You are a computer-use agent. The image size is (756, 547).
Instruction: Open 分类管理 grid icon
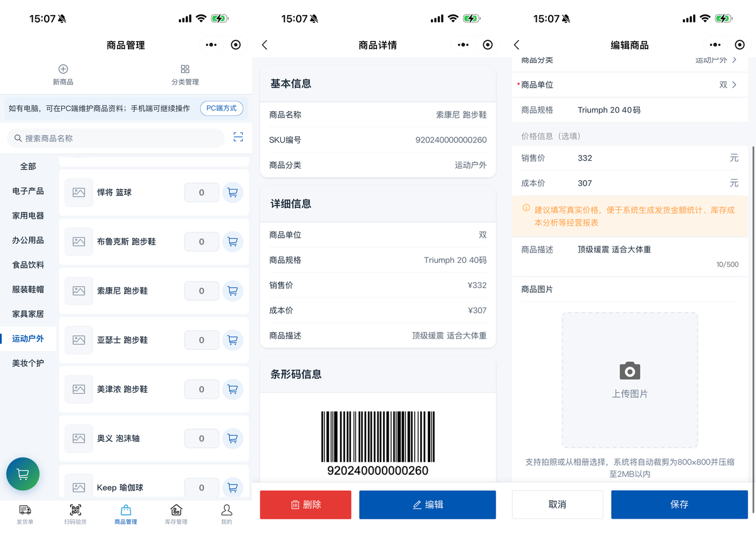[x=185, y=69]
